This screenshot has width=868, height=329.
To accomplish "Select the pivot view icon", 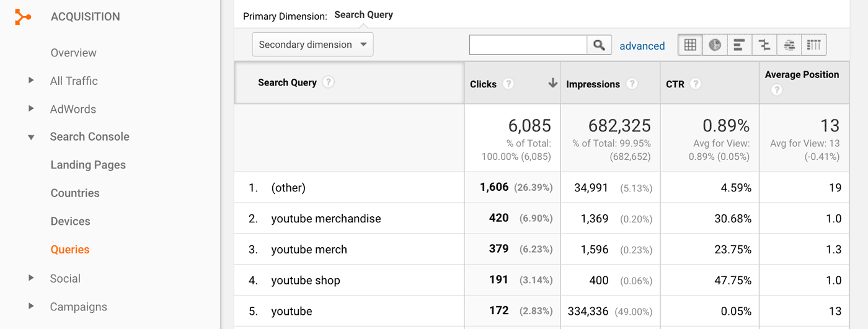I will tap(814, 45).
